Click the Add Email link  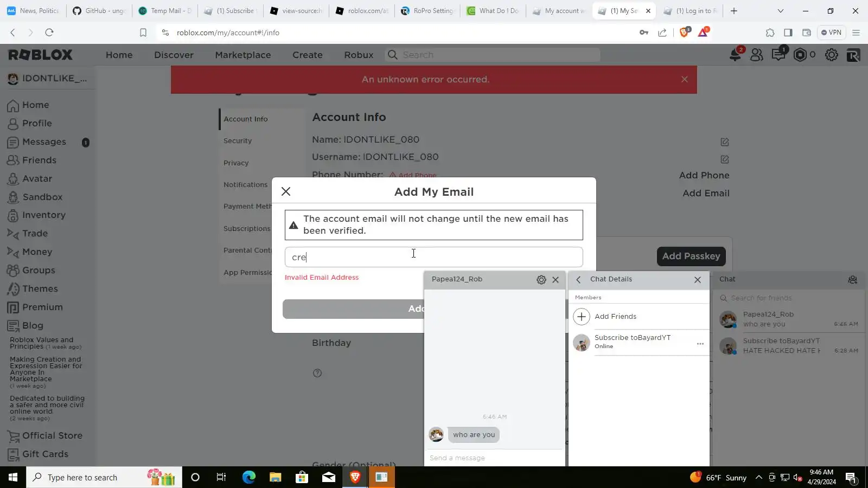706,194
